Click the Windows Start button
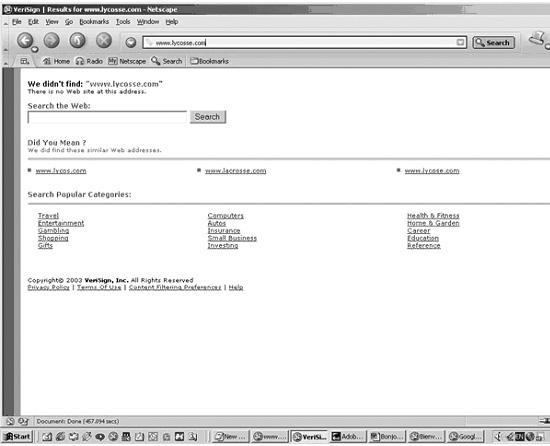This screenshot has width=550, height=446. 18,437
